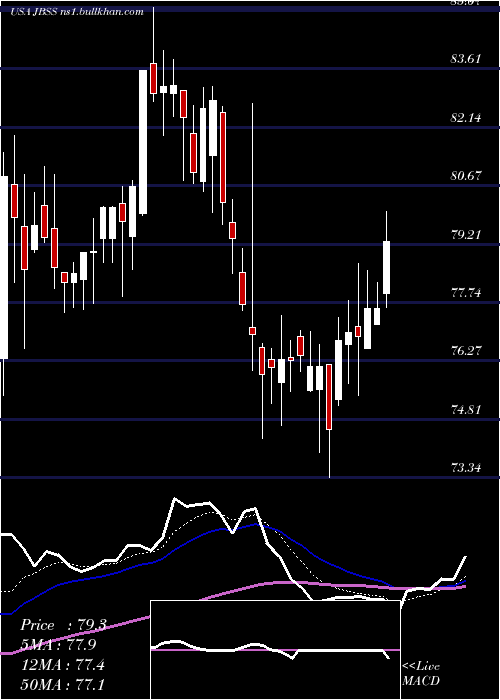This screenshot has width=500, height=700.
Task: Click the '<<Live MACD' label
Action: point(421,674)
